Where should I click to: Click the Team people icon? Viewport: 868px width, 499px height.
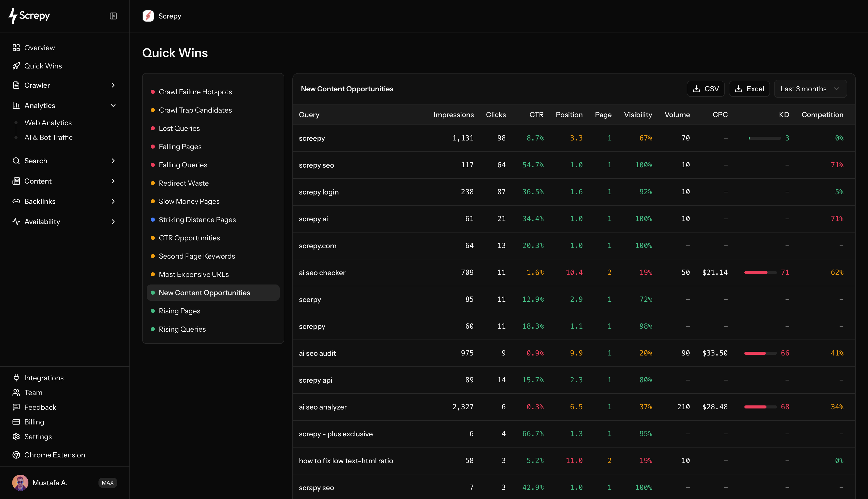point(16,393)
